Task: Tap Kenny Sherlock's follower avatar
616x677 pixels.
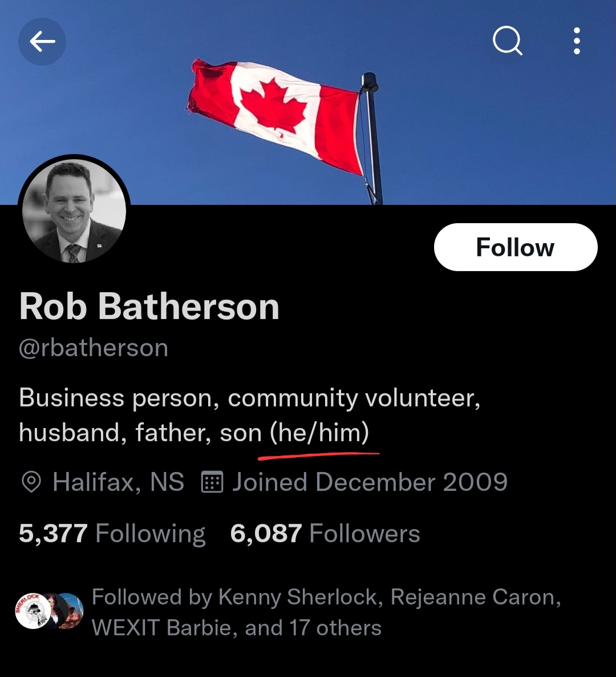Action: [33, 611]
